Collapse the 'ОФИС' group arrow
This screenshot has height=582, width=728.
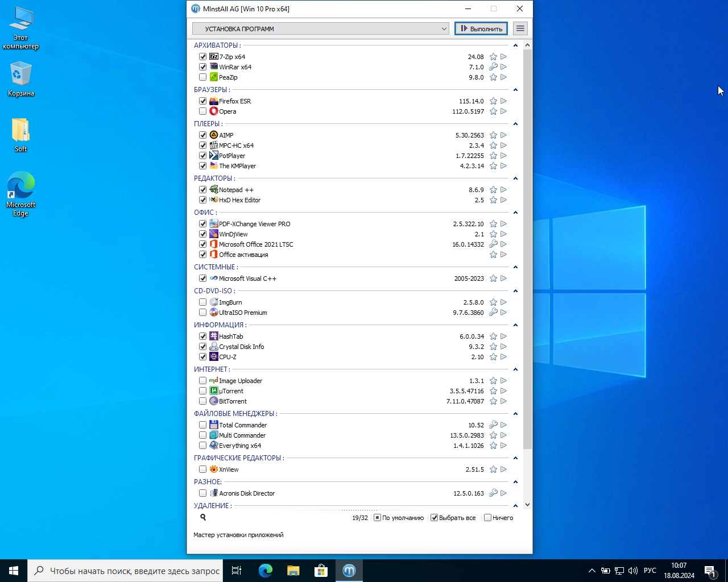point(515,213)
